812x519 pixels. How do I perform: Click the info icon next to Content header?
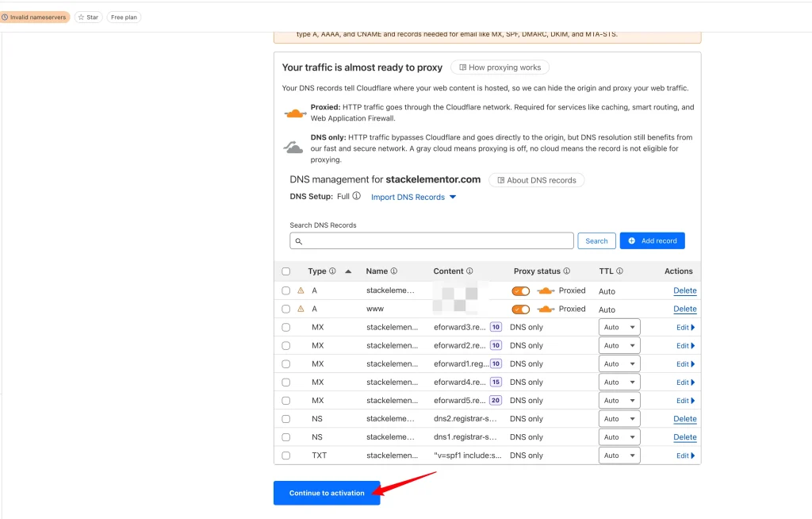coord(469,271)
